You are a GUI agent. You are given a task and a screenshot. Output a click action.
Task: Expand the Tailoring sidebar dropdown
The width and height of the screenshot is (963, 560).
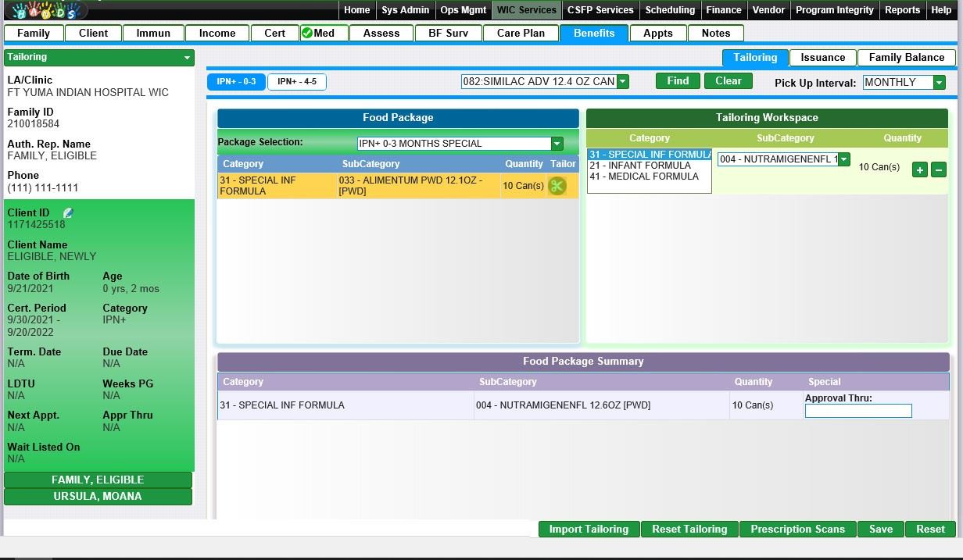pyautogui.click(x=187, y=58)
